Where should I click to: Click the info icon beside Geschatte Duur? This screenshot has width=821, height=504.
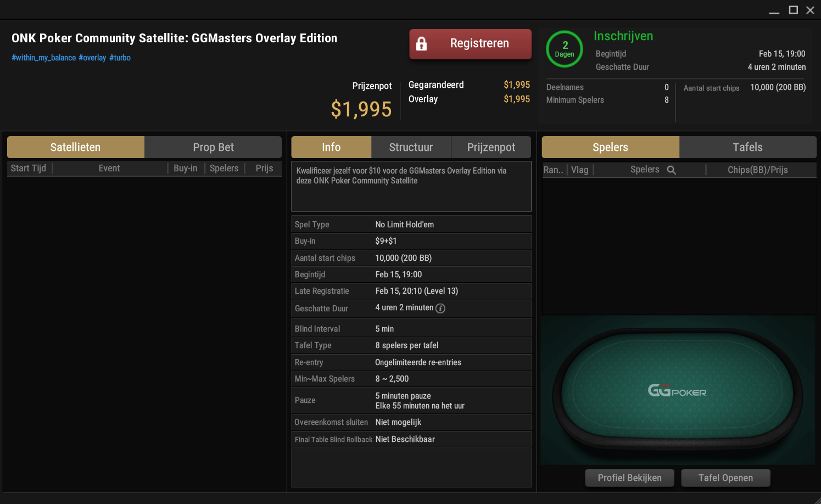click(x=440, y=309)
